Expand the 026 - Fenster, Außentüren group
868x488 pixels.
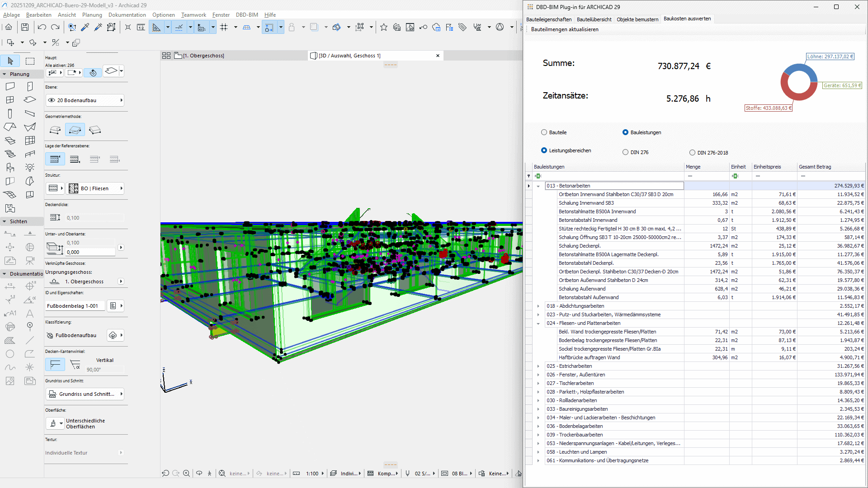(x=538, y=375)
